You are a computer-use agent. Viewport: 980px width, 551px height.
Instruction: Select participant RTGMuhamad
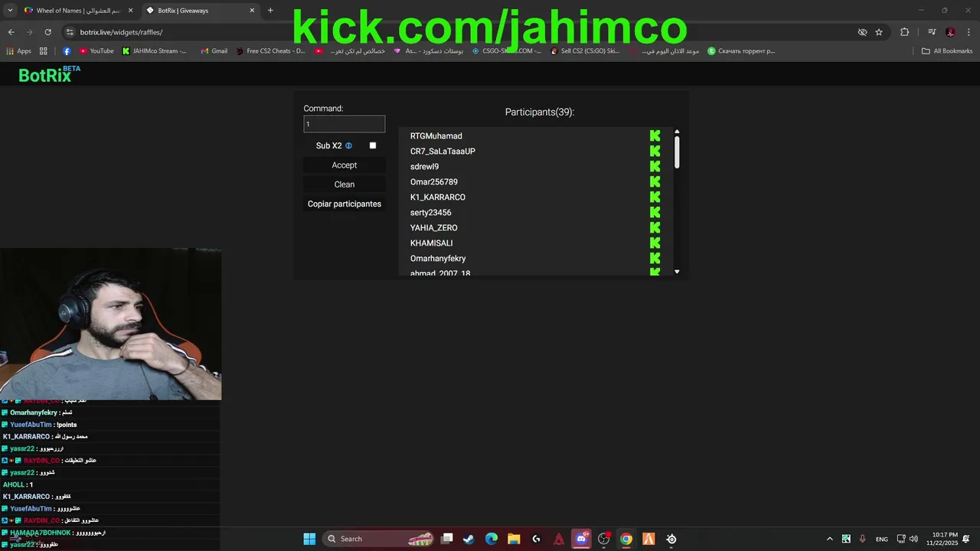(x=436, y=136)
